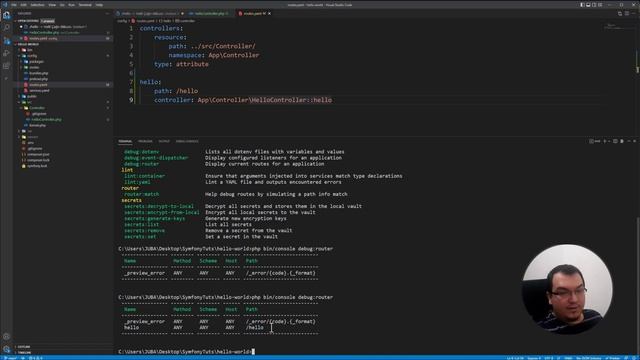The height and width of the screenshot is (360, 640).
Task: Toggle the bottom panel layout button
Action: tap(588, 5)
